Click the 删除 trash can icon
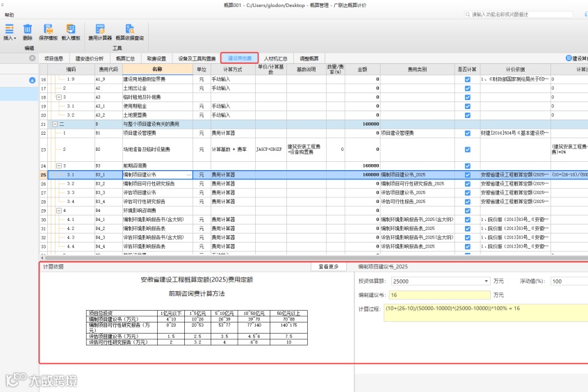Image resolution: width=588 pixels, height=392 pixels. tap(28, 29)
